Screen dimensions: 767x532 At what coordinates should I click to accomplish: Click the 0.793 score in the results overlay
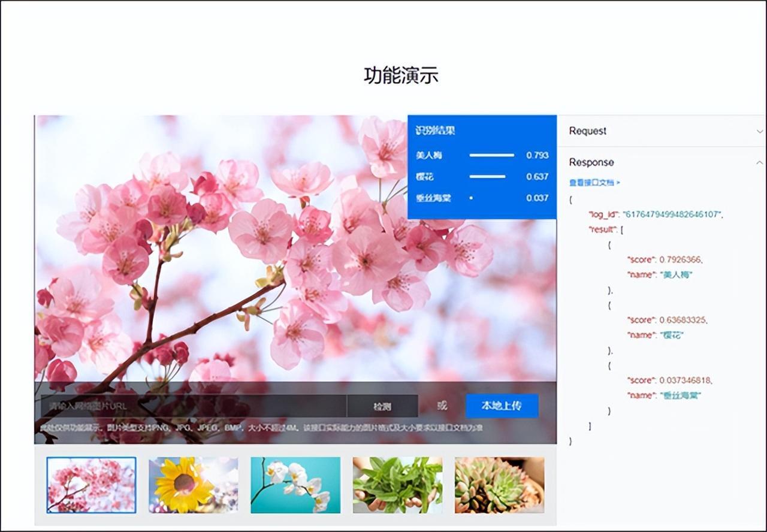[x=537, y=155]
